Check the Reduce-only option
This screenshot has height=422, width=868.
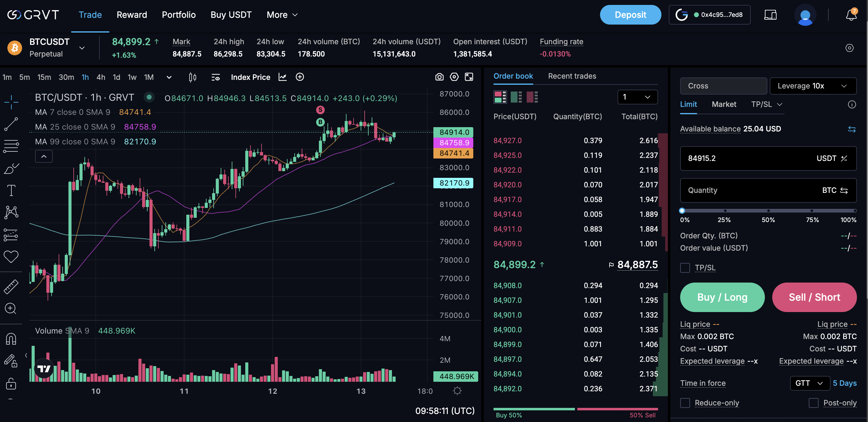685,403
